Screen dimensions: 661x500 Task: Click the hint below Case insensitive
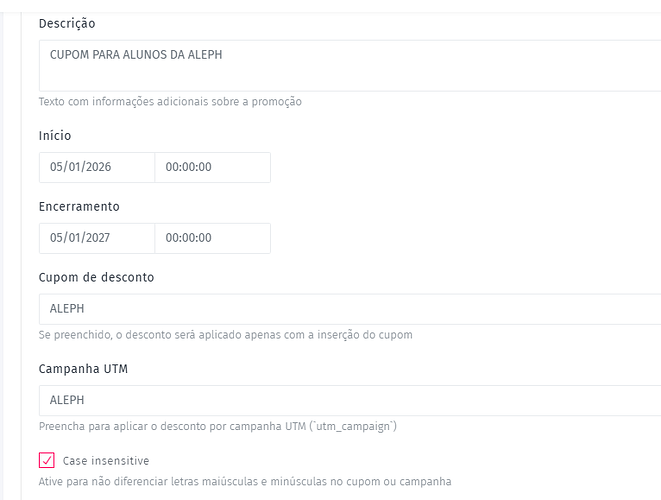tap(244, 481)
